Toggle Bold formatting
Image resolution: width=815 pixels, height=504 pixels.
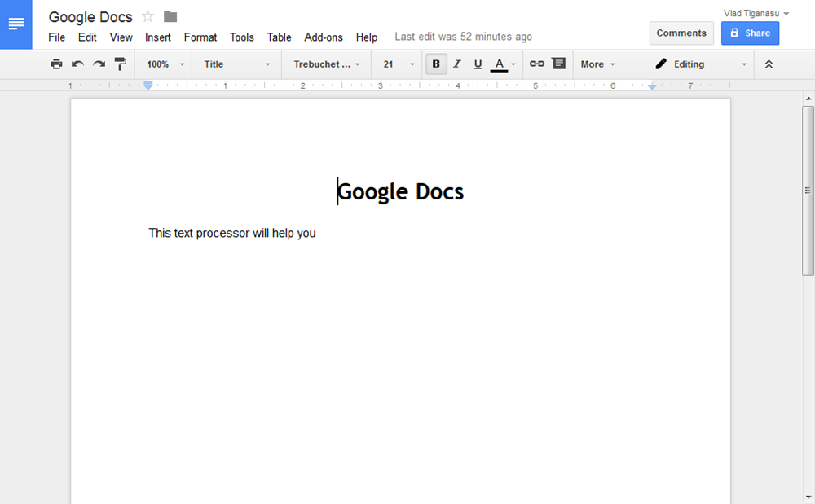point(436,64)
